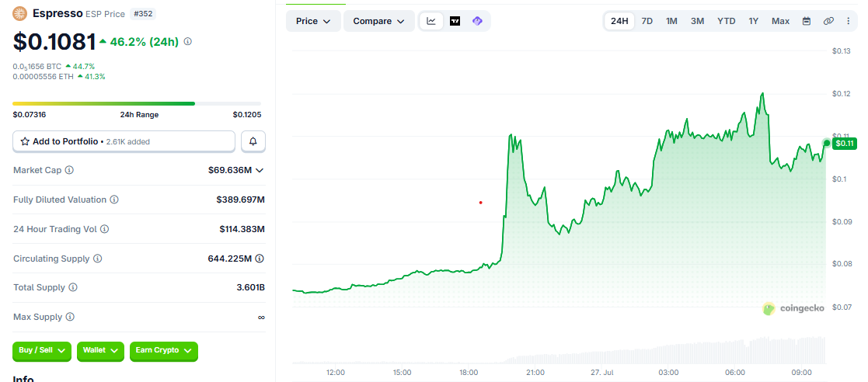
Task: Click the purple diamond chart icon
Action: coord(477,21)
